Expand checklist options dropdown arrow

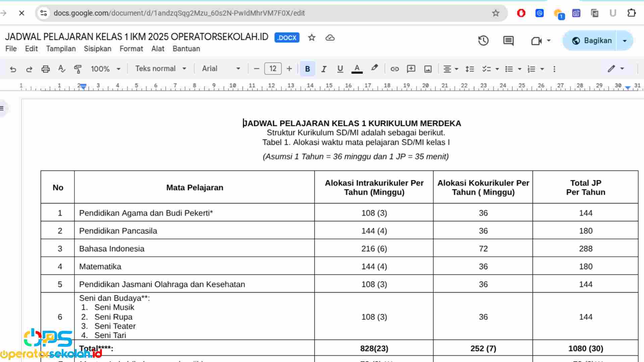pos(497,69)
